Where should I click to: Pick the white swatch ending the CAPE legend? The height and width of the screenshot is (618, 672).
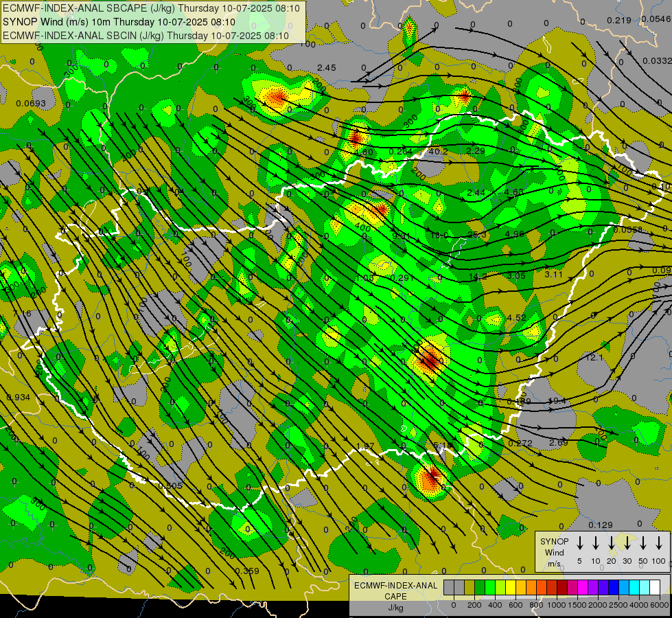pos(655,588)
